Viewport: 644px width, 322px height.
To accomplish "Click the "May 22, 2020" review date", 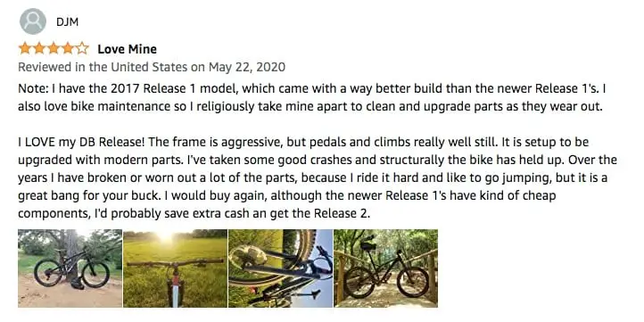I will tap(247, 67).
